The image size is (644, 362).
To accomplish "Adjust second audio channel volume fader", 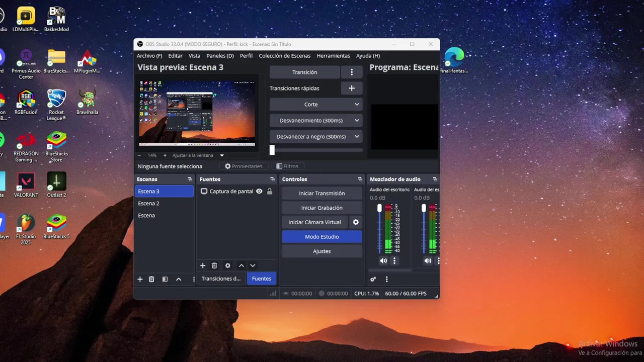I will (424, 208).
